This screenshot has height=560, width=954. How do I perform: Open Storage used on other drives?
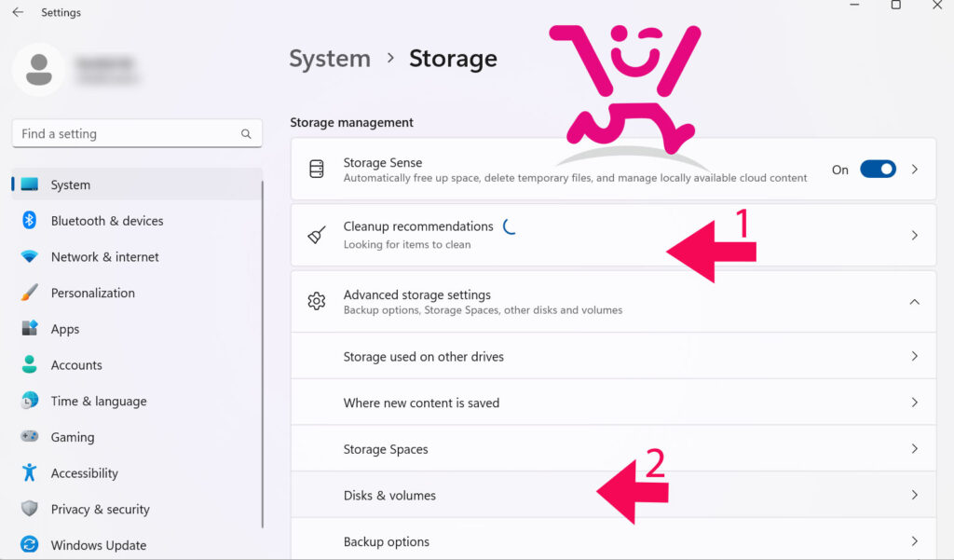point(613,356)
